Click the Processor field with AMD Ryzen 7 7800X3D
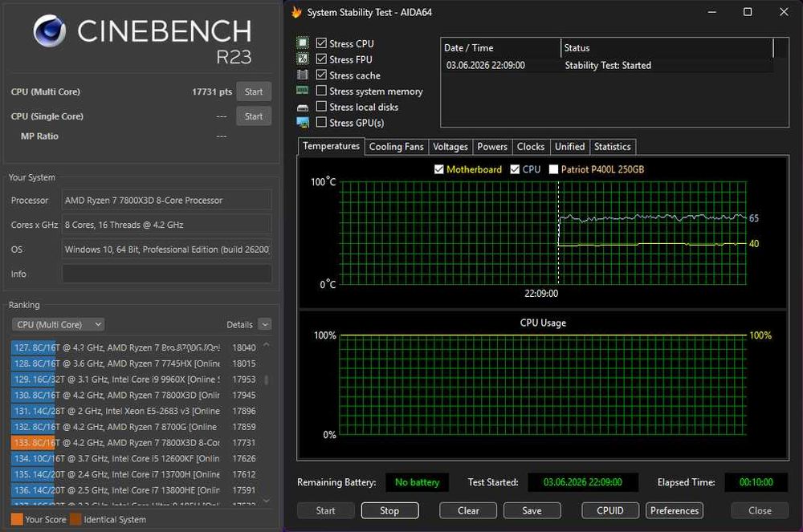This screenshot has height=532, width=803. (167, 200)
